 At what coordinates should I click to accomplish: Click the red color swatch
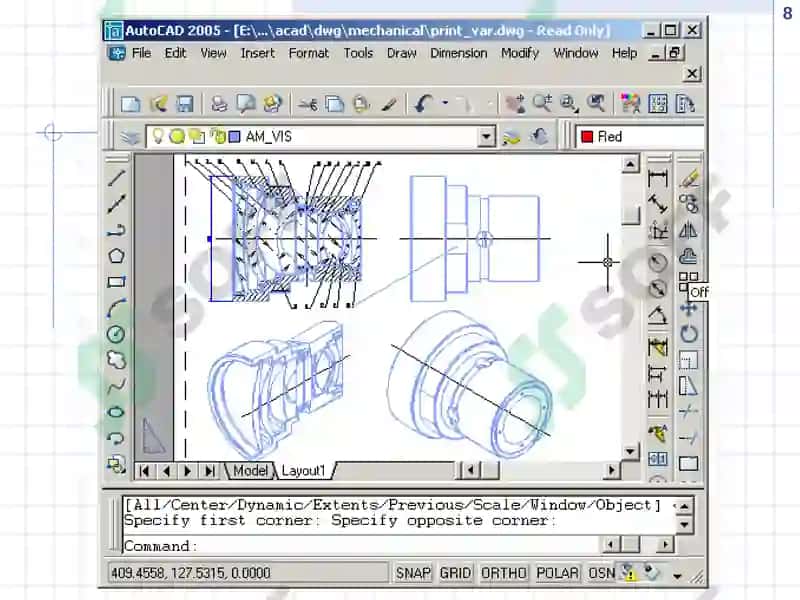click(587, 137)
